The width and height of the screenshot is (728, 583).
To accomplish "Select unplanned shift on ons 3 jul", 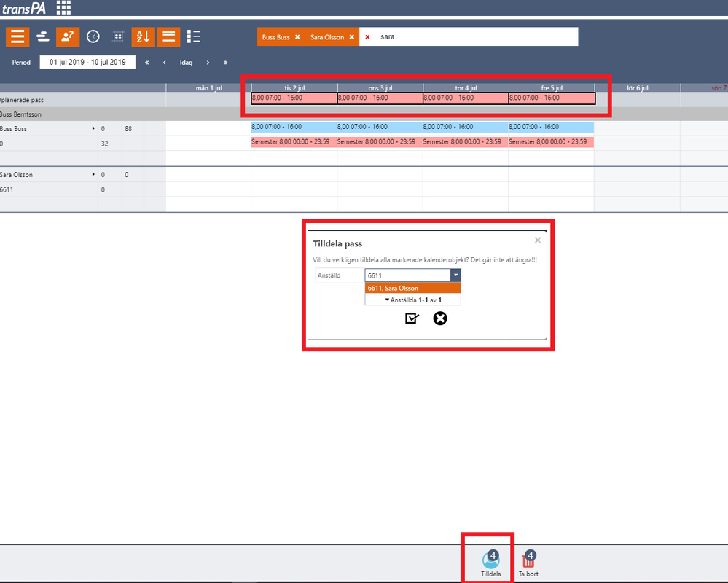I will pos(380,98).
